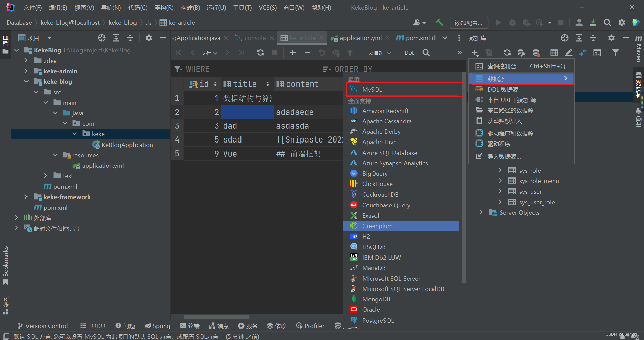This screenshot has width=644, height=340.
Task: Open the user account icon in top toolbar
Action: point(579,22)
